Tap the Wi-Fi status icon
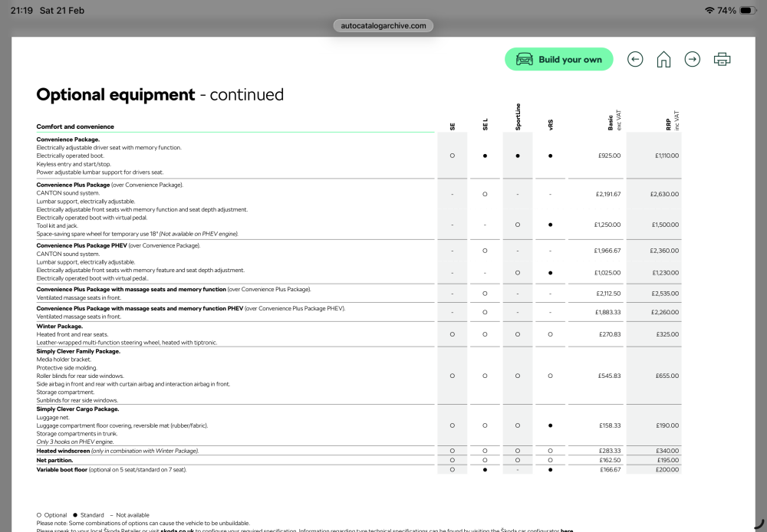 (709, 10)
